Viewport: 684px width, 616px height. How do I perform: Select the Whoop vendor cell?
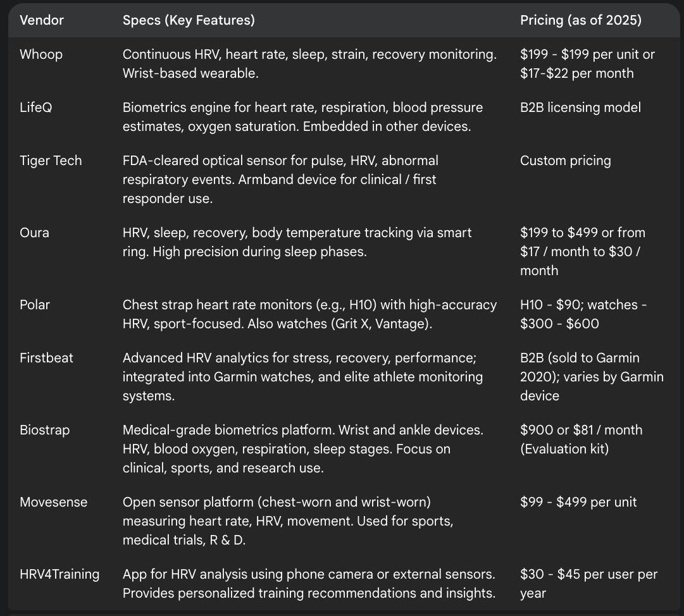41,54
